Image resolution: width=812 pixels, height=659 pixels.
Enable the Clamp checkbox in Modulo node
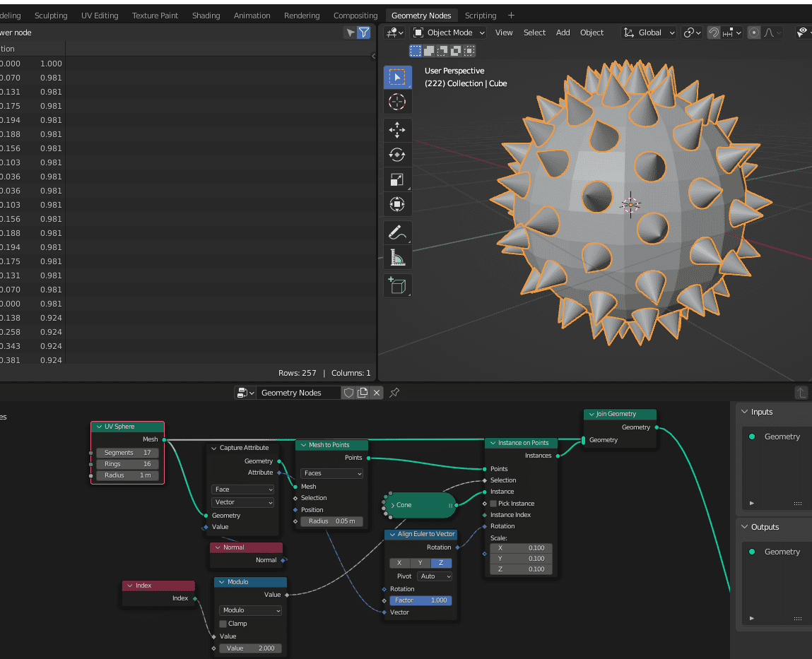point(223,624)
